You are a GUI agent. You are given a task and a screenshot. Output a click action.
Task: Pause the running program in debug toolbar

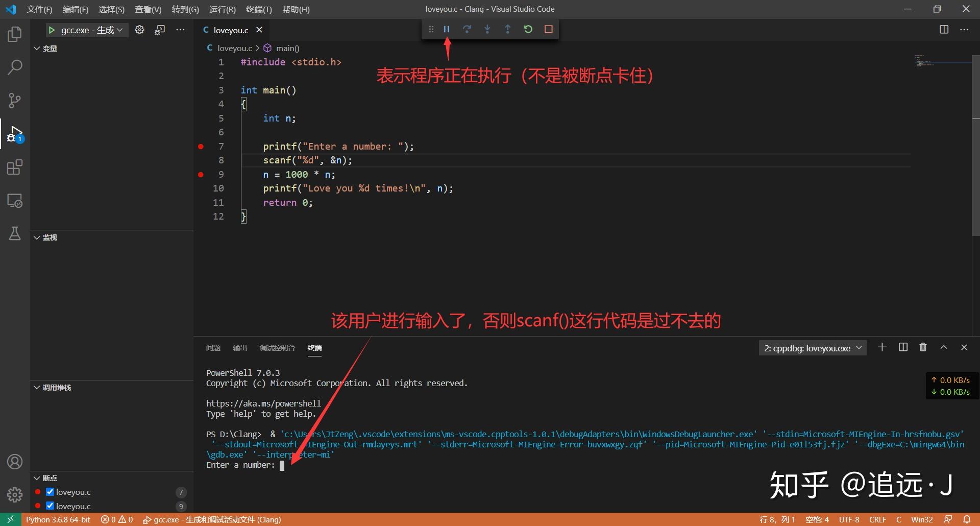(x=447, y=29)
